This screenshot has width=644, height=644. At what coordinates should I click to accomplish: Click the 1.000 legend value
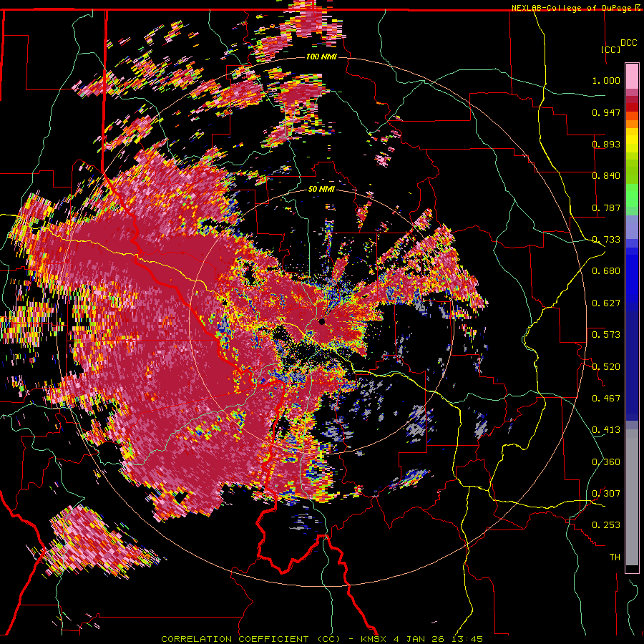tap(606, 80)
